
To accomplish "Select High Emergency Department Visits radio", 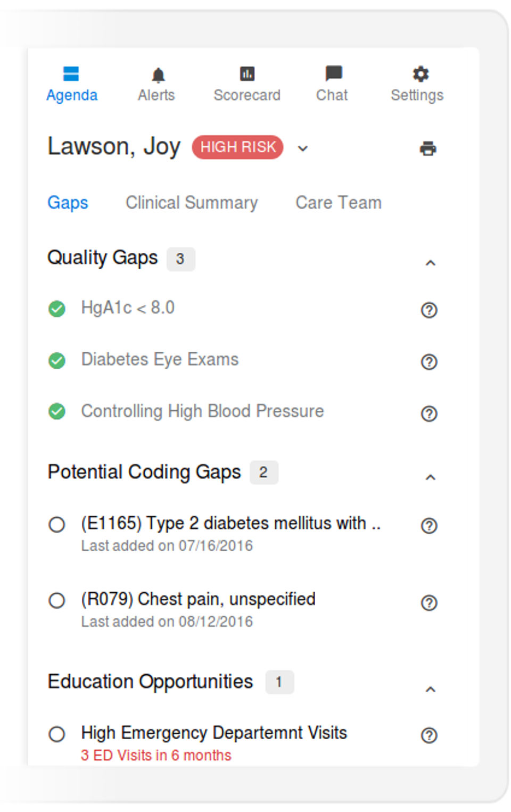I will 57,734.
